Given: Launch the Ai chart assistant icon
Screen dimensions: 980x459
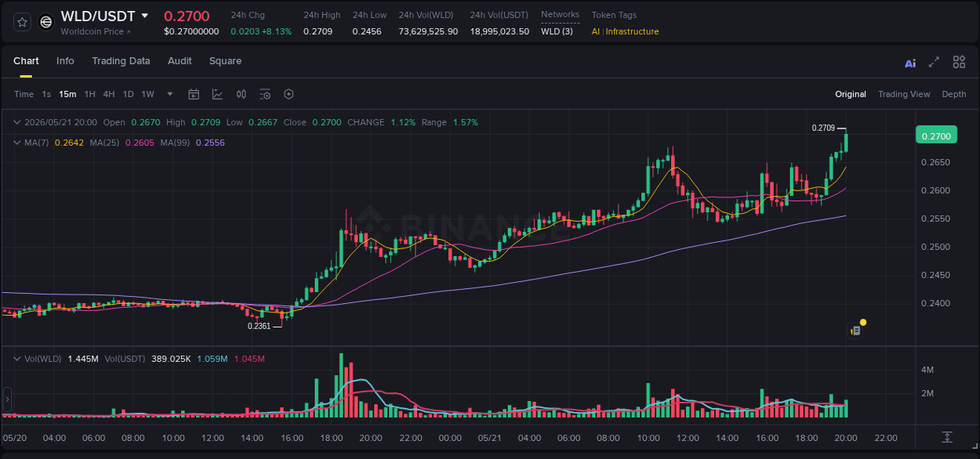Looking at the screenshot, I should coord(910,63).
